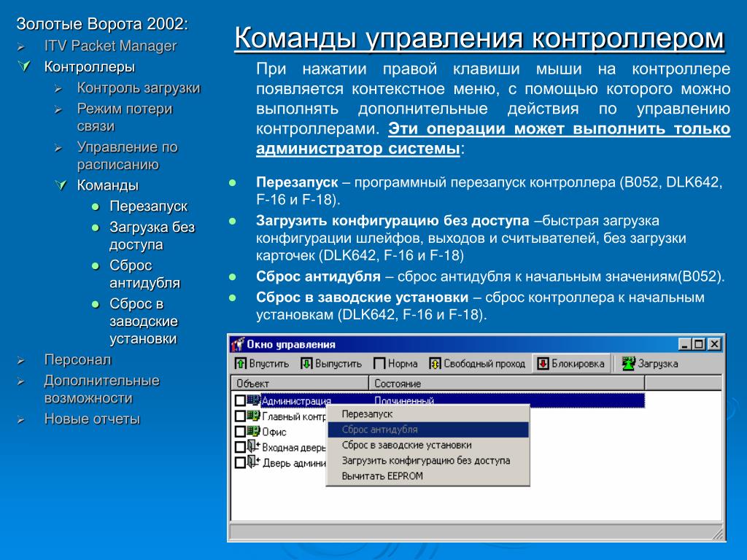
Task: Select the Норма toolbar button
Action: click(395, 364)
